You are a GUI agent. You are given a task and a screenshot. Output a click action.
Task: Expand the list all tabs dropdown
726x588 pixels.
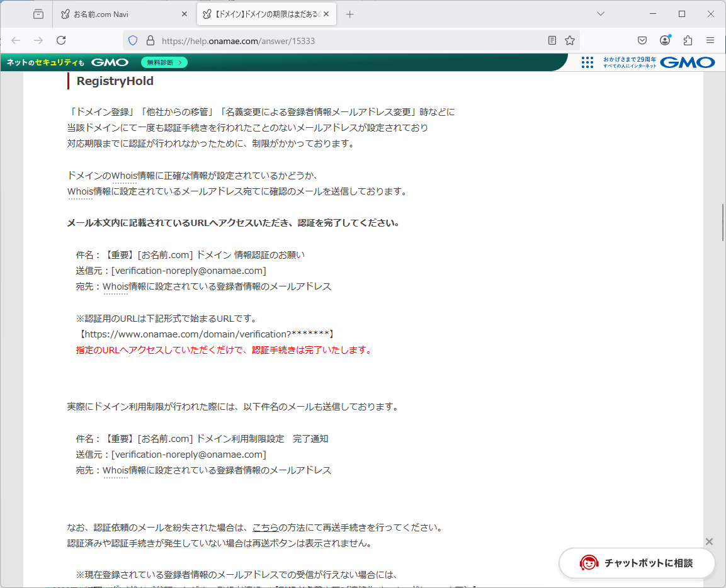click(601, 14)
